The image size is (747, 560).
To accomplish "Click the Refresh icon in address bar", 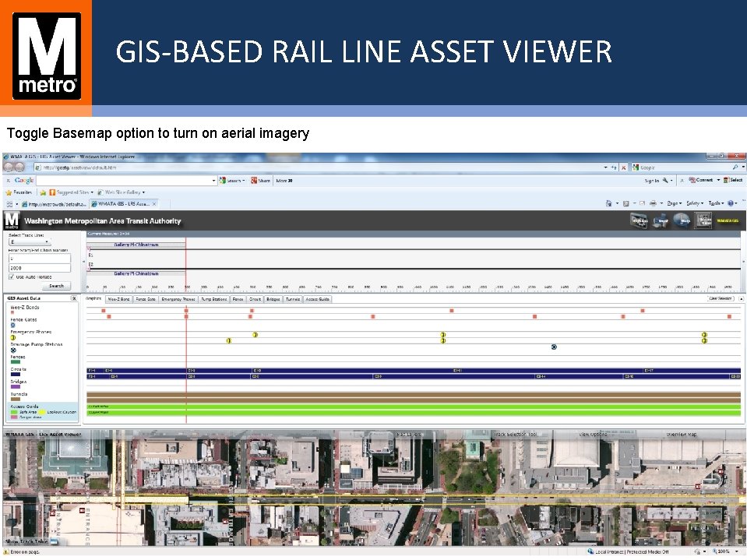I will 614,167.
